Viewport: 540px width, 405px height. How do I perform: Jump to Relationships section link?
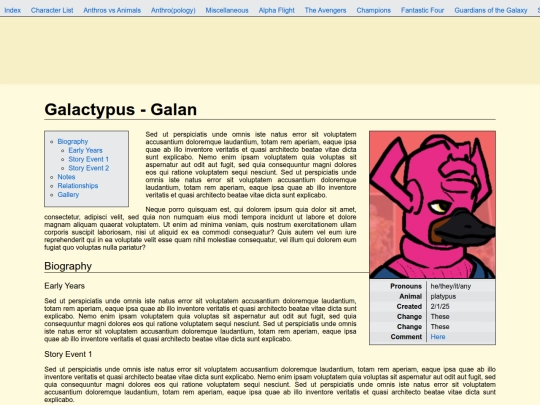78,186
